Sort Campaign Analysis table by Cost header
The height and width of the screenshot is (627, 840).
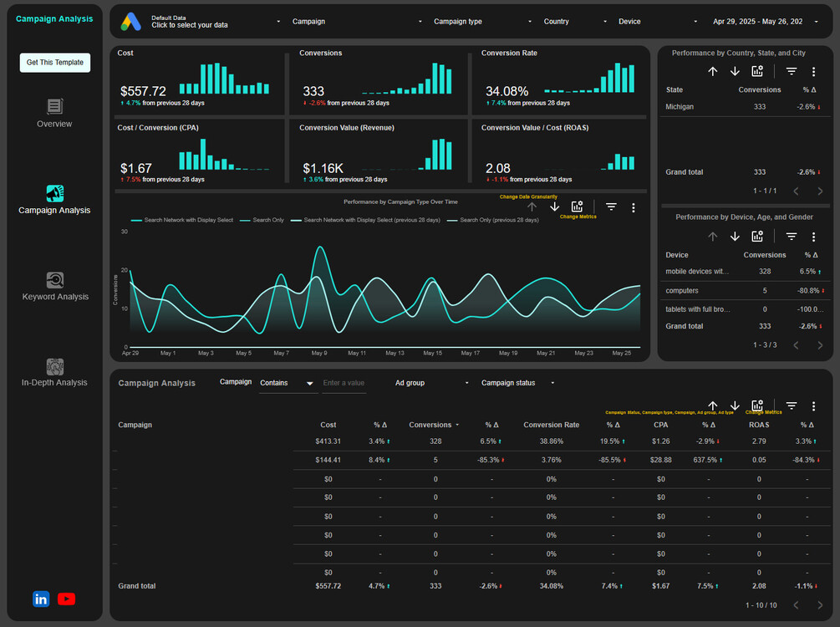(x=328, y=425)
